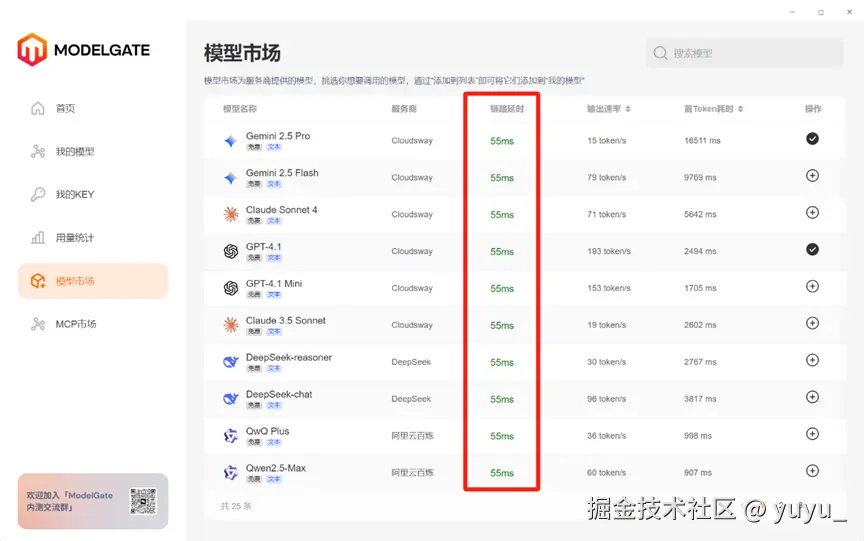The image size is (864, 541).
Task: Click the key icon beside 我的KEY
Action: point(37,194)
